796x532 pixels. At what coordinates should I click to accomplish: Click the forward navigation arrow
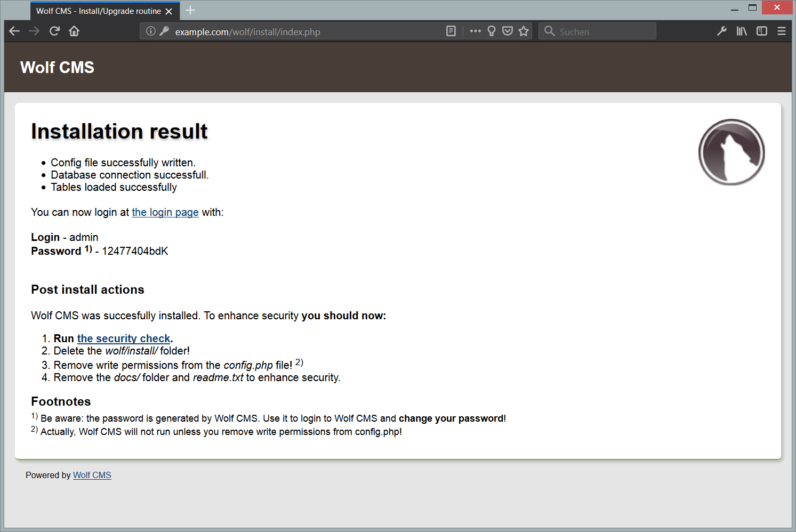coord(34,31)
